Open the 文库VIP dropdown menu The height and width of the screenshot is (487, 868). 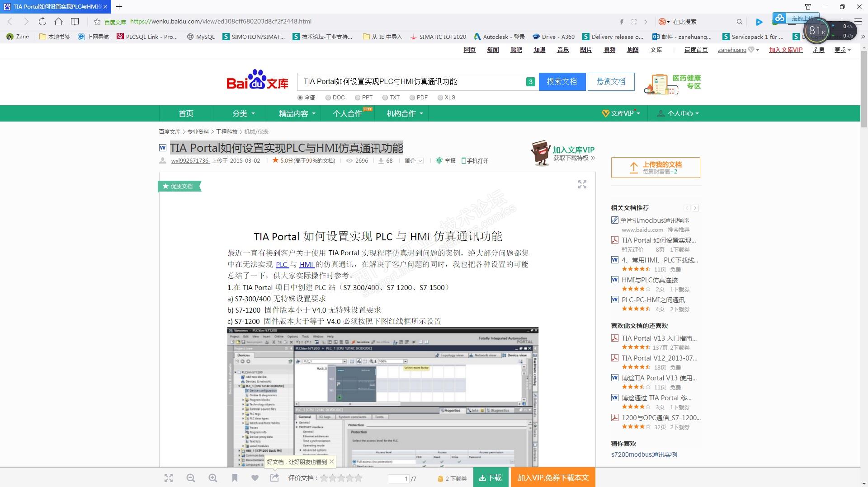coord(621,113)
